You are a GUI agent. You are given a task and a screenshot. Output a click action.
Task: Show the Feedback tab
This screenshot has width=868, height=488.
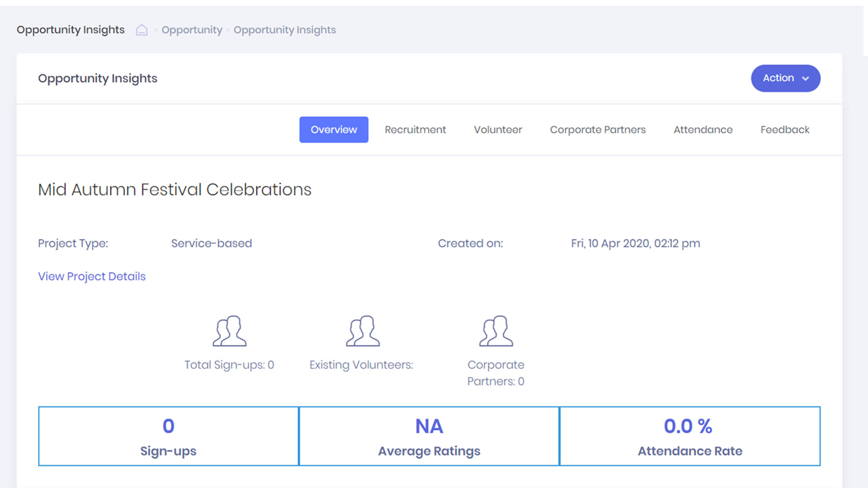785,130
